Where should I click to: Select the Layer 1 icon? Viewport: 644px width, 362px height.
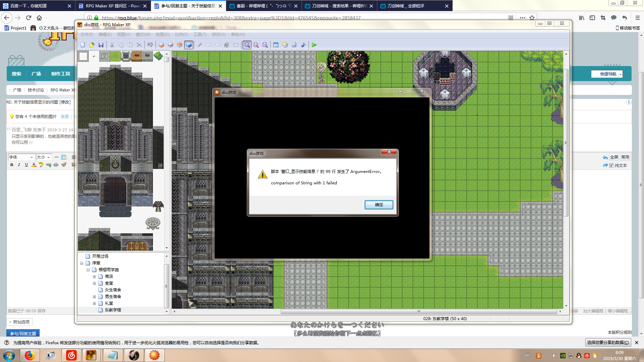[x=161, y=45]
